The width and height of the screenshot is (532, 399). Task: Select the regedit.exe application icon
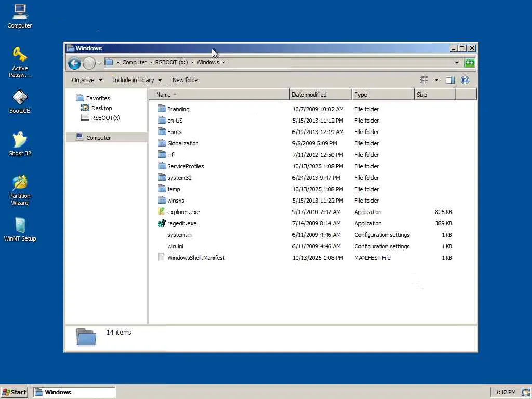click(162, 223)
